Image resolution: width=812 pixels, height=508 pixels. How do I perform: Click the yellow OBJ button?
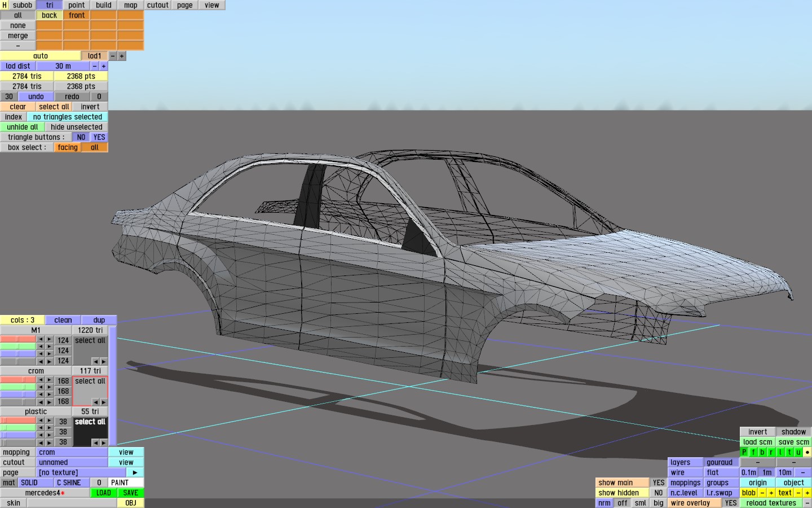(131, 503)
